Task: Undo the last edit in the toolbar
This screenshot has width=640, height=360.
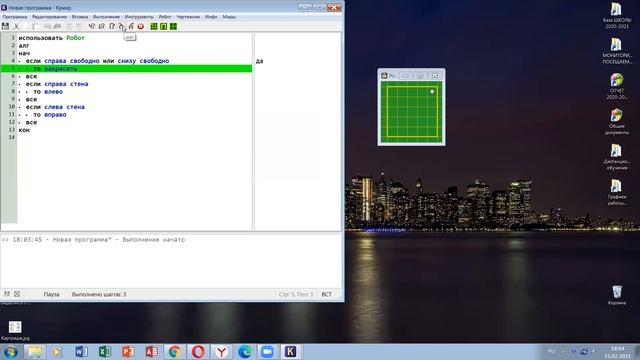Action: coord(47,26)
